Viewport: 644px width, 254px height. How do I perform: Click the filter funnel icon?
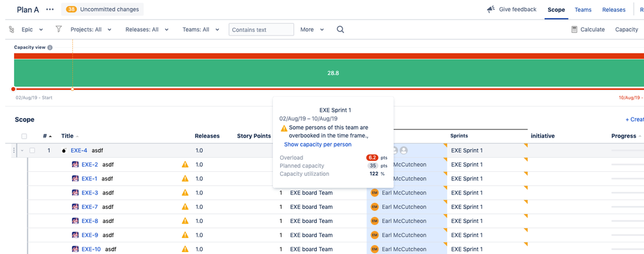pyautogui.click(x=59, y=29)
